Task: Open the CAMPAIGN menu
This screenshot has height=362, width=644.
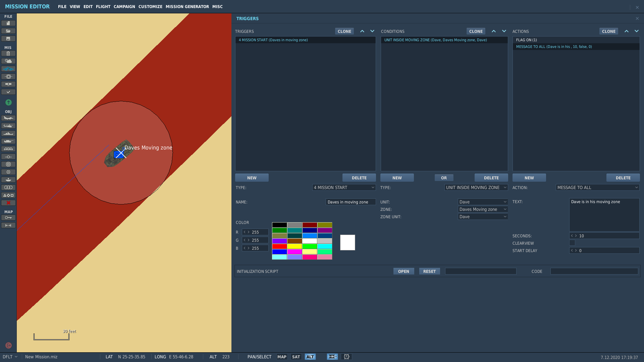Action: point(124,7)
